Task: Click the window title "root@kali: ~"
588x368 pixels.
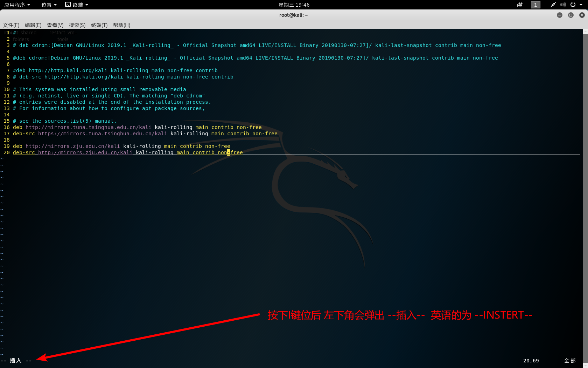Action: [x=294, y=15]
